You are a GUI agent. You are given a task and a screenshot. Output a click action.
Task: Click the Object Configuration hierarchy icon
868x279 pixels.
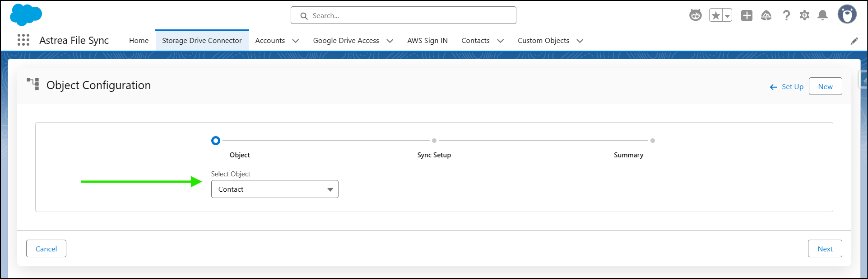pyautogui.click(x=33, y=84)
